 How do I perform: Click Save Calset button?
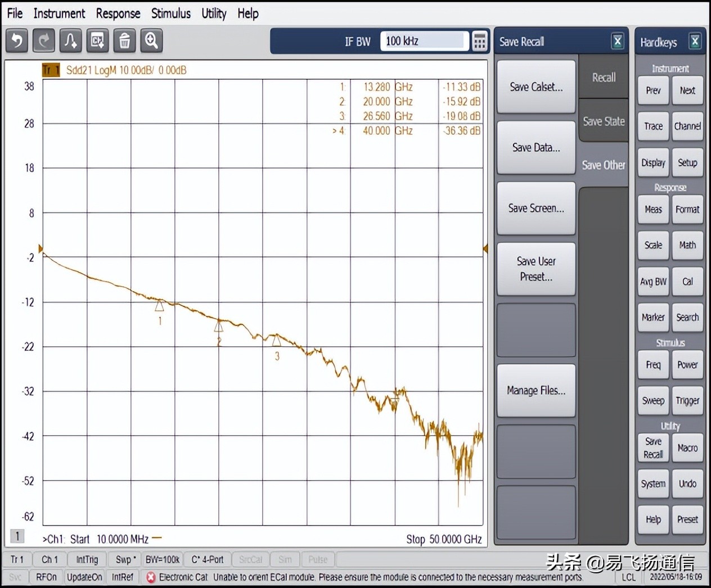point(536,87)
